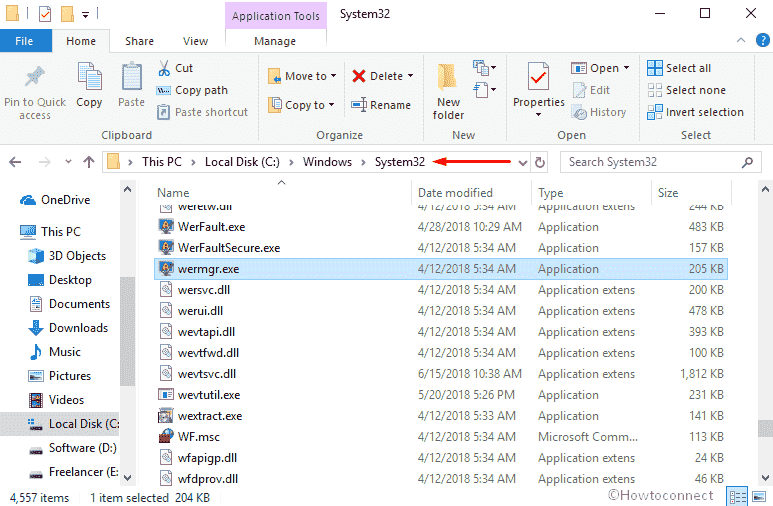Screen dimensions: 773x506
Task: Click Paste shortcut command
Action: point(202,112)
